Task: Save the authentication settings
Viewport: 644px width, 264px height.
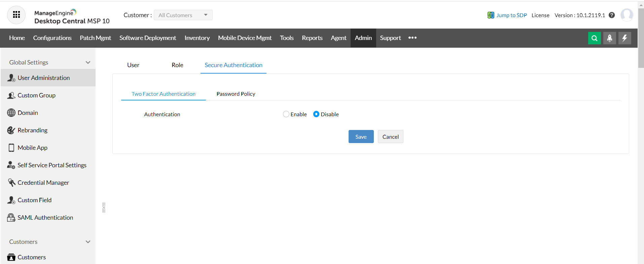Action: coord(361,137)
